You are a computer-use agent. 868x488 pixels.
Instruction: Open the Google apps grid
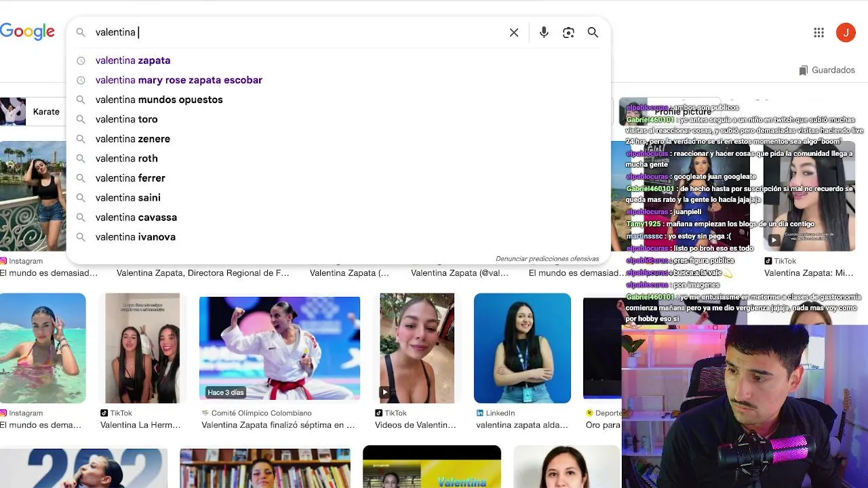coord(818,33)
